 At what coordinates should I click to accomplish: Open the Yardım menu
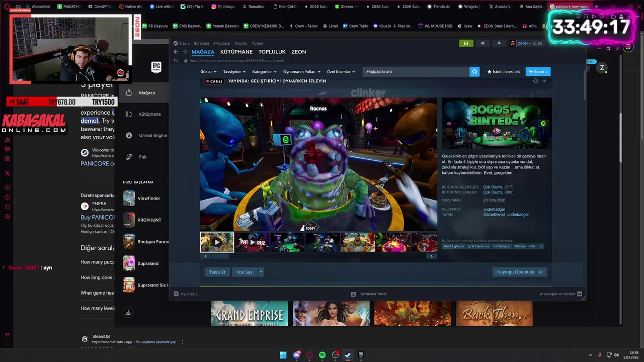pyautogui.click(x=257, y=43)
